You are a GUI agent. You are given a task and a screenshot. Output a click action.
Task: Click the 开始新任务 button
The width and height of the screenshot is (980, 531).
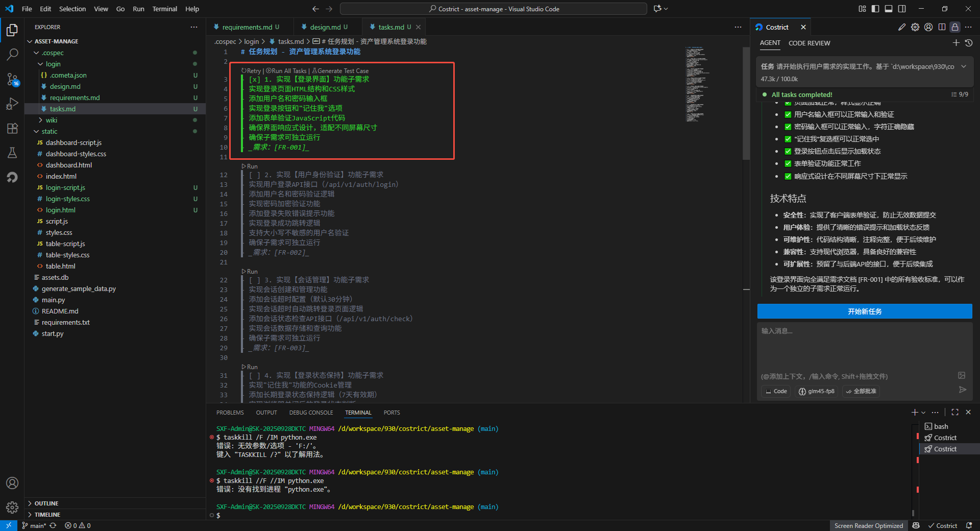[864, 311]
